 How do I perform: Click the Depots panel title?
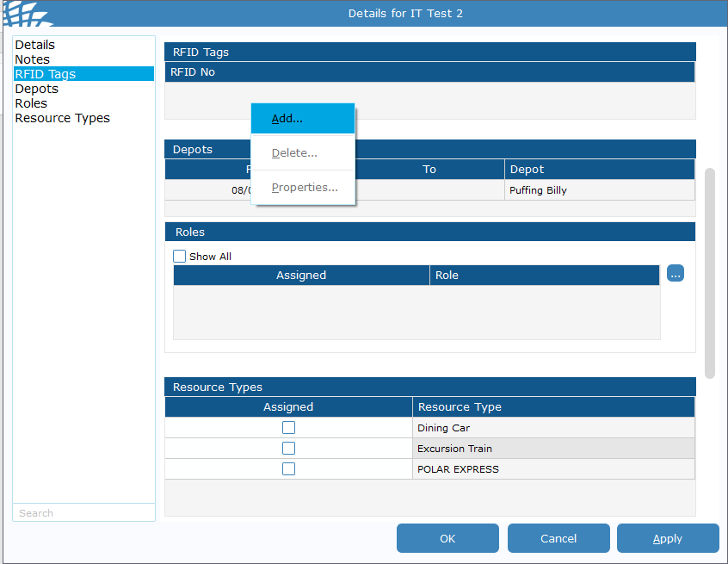pyautogui.click(x=192, y=149)
